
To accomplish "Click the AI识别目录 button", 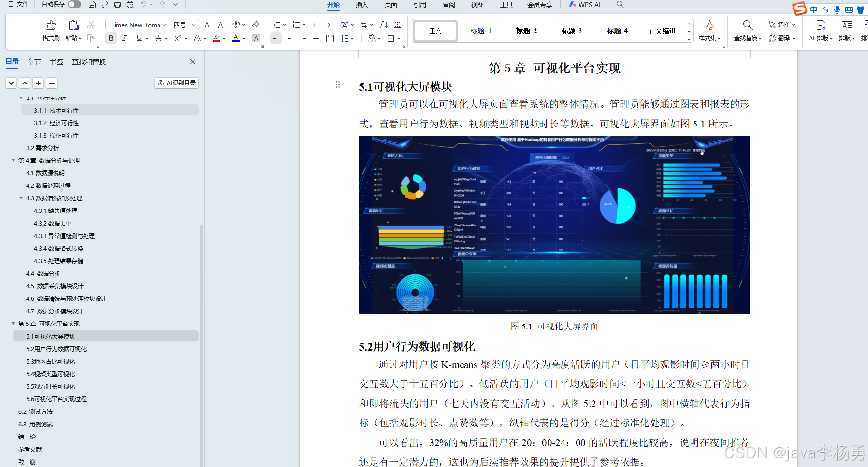I will click(x=176, y=83).
